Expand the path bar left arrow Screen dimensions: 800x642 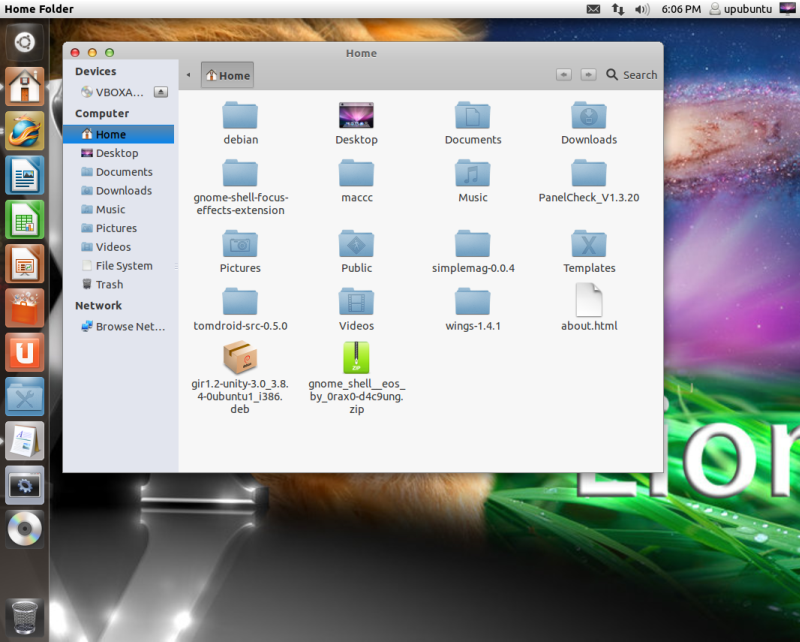(188, 75)
